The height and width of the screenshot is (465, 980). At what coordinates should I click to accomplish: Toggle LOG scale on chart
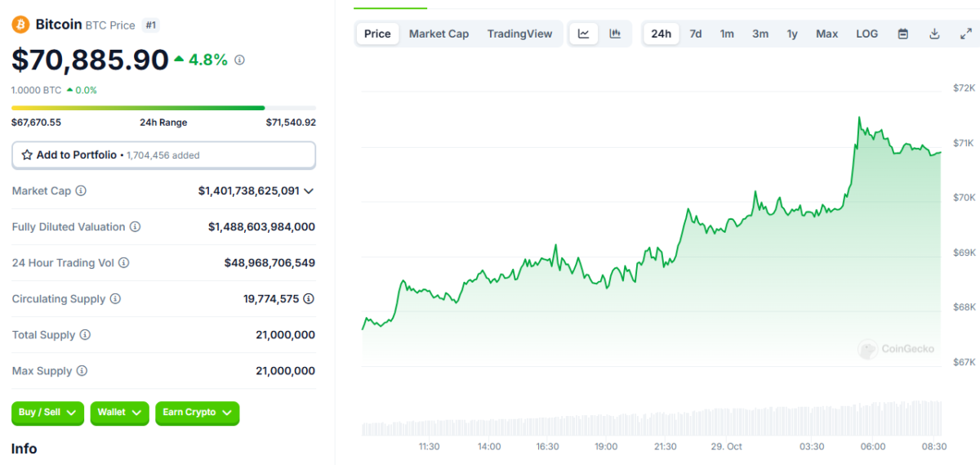[x=866, y=34]
